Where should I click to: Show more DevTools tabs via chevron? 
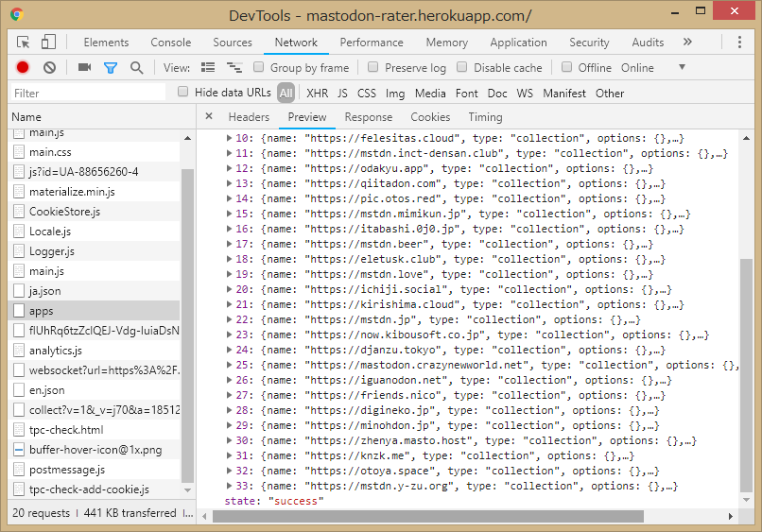point(687,43)
